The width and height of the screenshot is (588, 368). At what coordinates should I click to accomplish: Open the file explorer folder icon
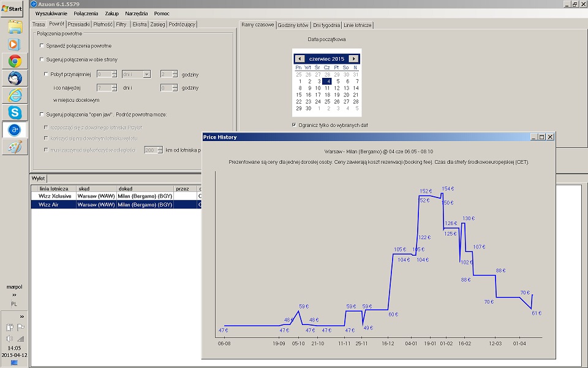click(x=15, y=27)
